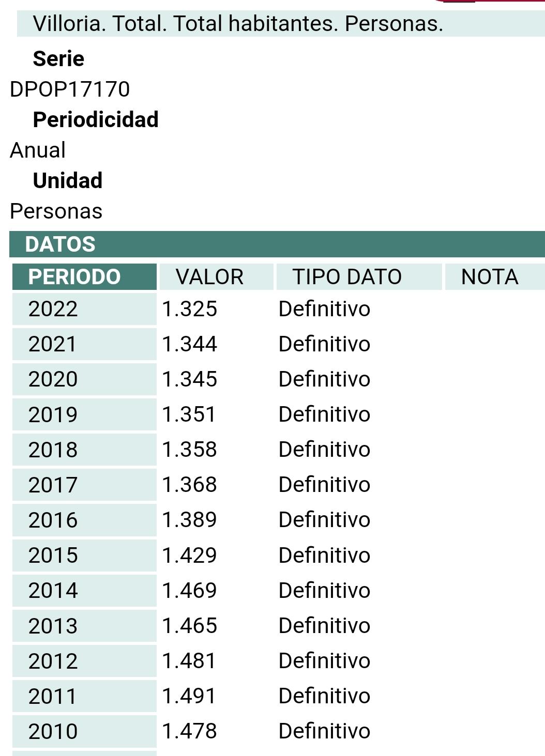
Task: Select the 2021 period cell
Action: pyautogui.click(x=84, y=344)
